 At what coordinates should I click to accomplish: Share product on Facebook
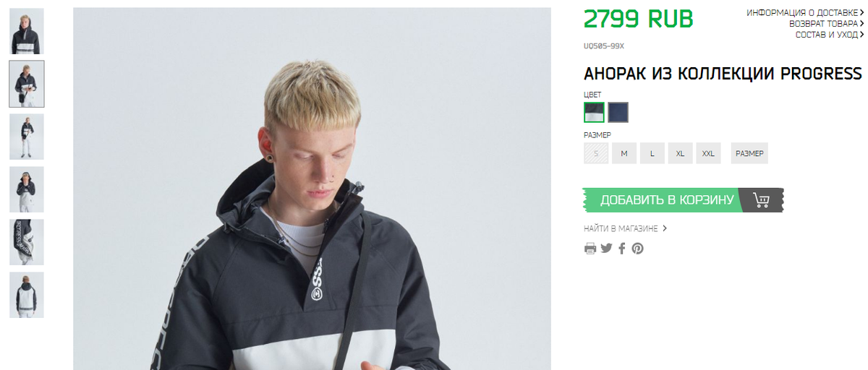[622, 249]
